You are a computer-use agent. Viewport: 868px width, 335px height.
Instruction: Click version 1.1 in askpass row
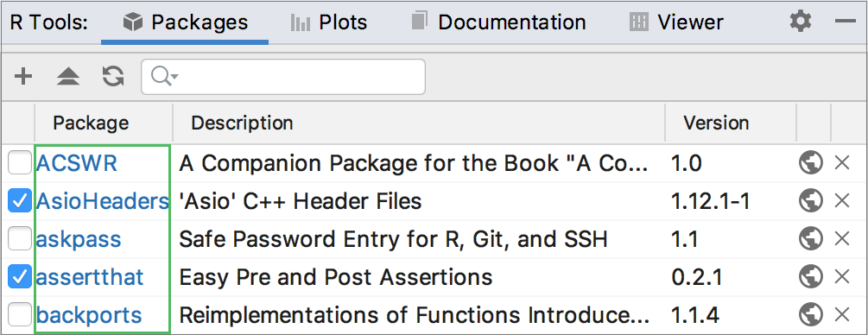684,239
